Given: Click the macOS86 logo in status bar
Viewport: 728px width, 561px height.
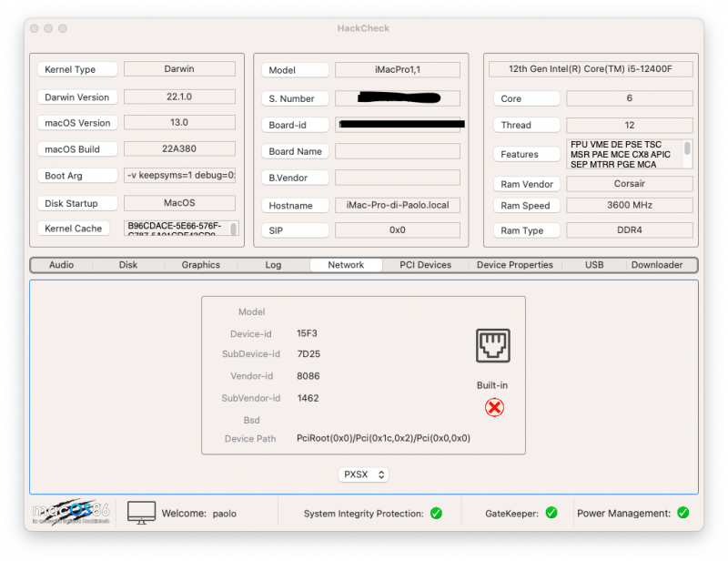Looking at the screenshot, I should [72, 513].
